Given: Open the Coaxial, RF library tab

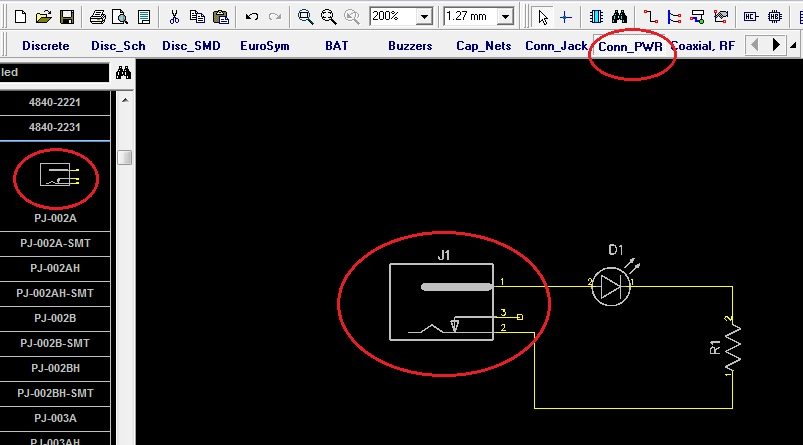Looking at the screenshot, I should (x=703, y=46).
